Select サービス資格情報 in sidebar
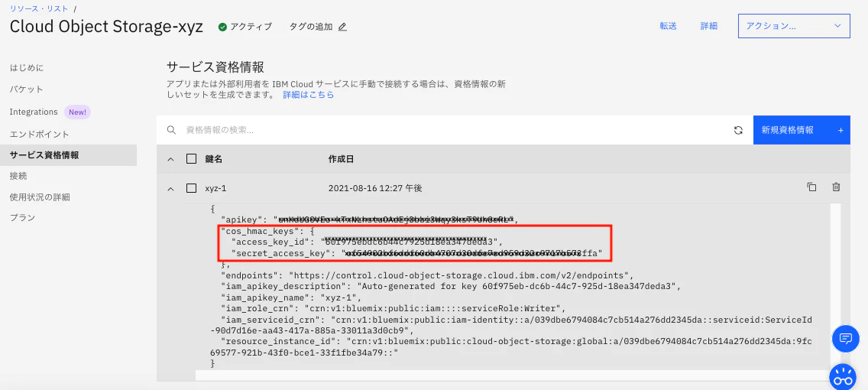This screenshot has width=868, height=390. click(x=69, y=155)
